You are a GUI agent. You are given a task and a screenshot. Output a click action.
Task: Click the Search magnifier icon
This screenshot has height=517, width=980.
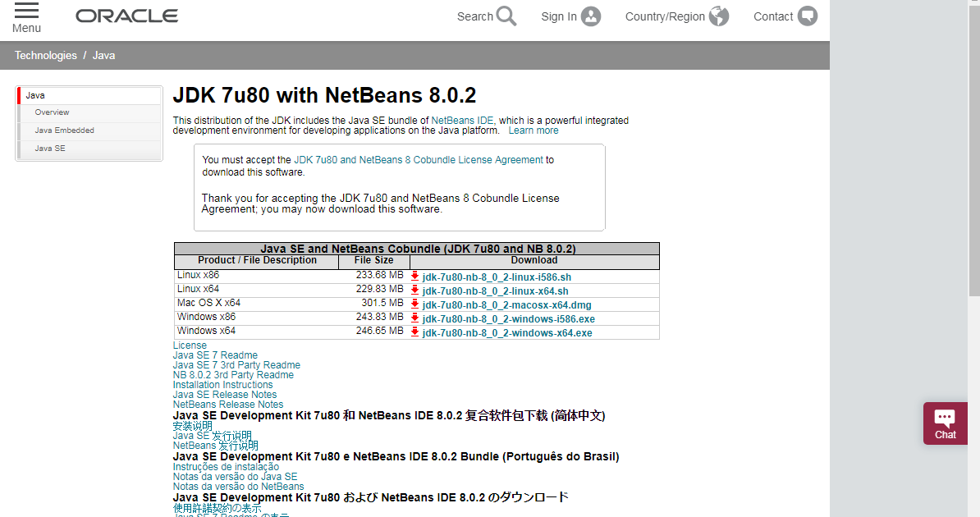click(x=507, y=16)
